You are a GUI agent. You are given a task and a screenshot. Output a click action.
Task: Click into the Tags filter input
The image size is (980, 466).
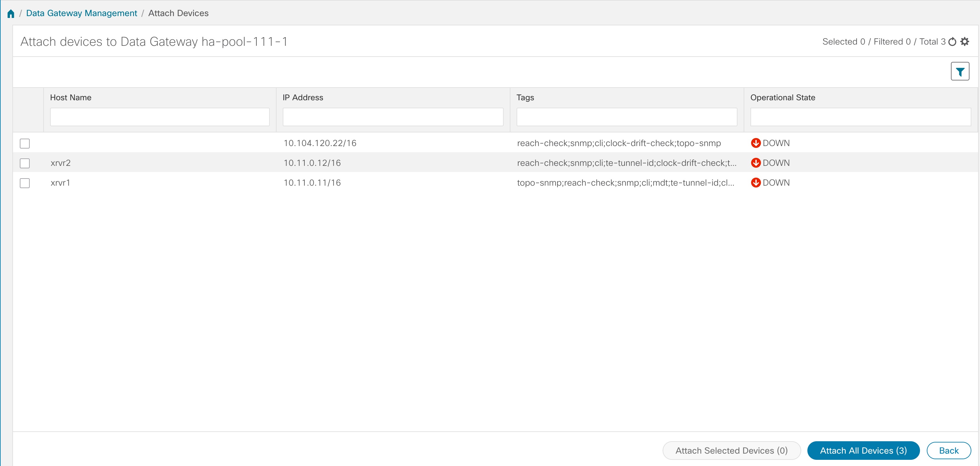(627, 117)
